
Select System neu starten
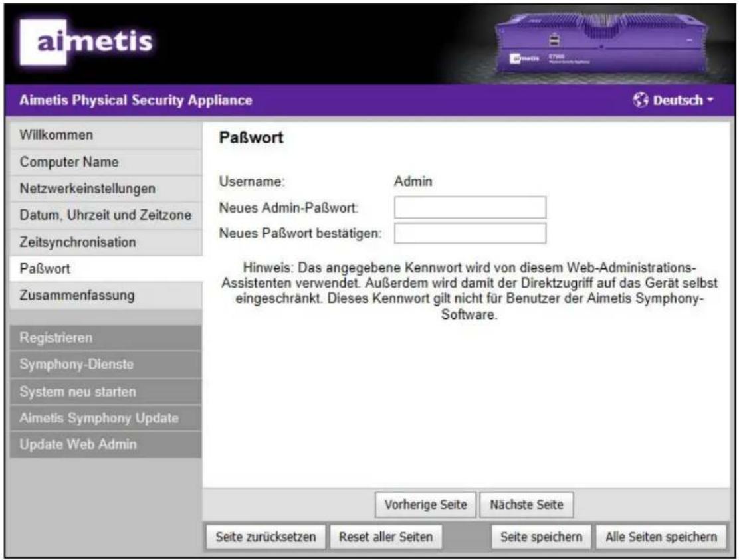tap(106, 391)
